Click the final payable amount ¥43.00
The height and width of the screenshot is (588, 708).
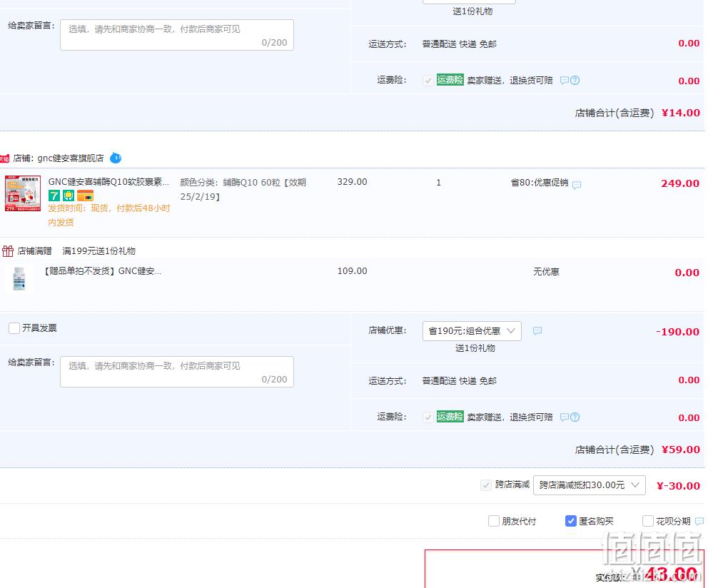click(x=664, y=574)
